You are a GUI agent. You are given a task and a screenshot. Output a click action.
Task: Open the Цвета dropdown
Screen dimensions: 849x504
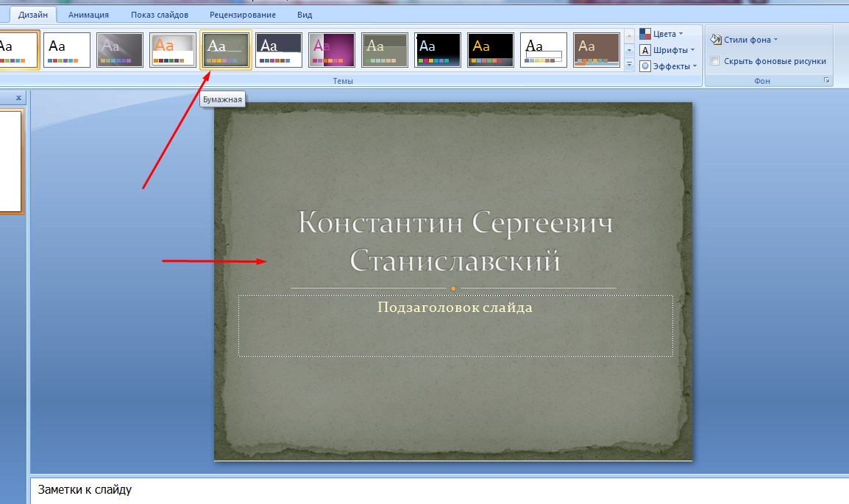point(661,34)
